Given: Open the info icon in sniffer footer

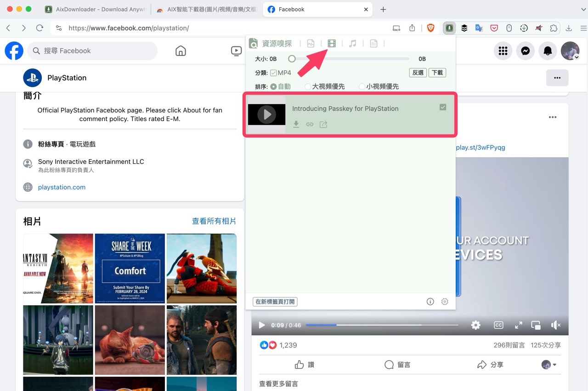Looking at the screenshot, I should [430, 302].
